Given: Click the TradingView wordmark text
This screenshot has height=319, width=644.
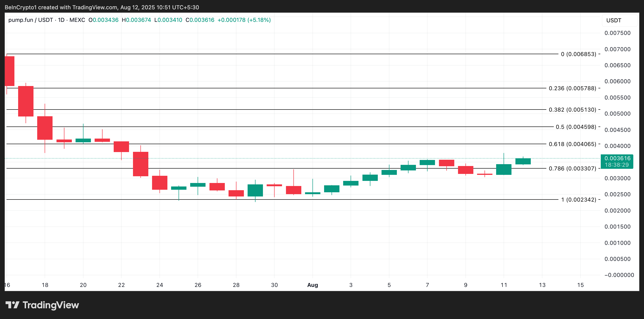Looking at the screenshot, I should pyautogui.click(x=51, y=305).
